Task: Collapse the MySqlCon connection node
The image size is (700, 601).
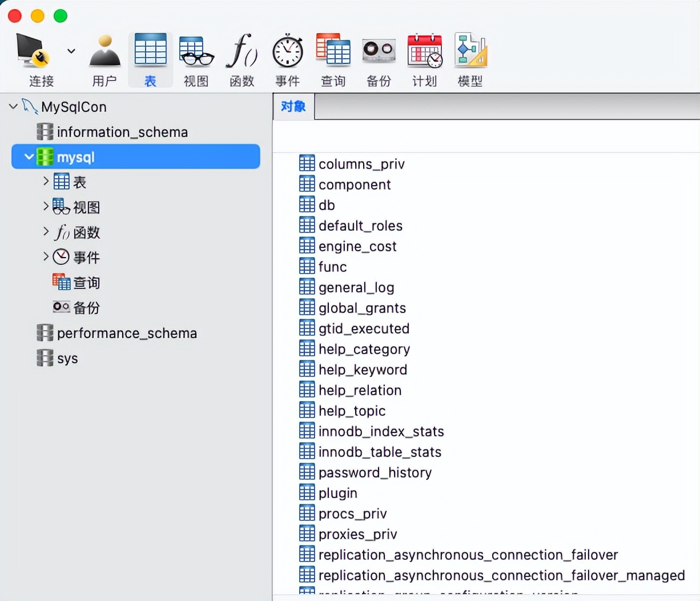Action: (x=13, y=106)
